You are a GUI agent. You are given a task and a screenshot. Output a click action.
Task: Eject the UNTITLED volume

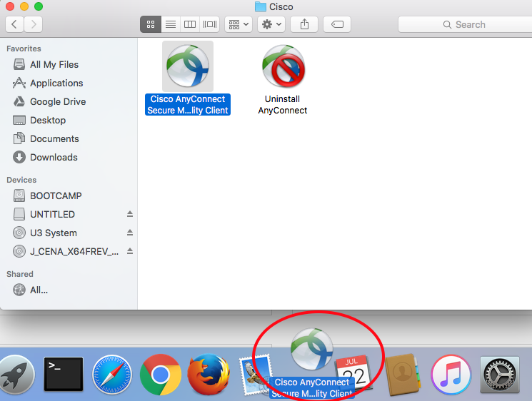click(129, 214)
